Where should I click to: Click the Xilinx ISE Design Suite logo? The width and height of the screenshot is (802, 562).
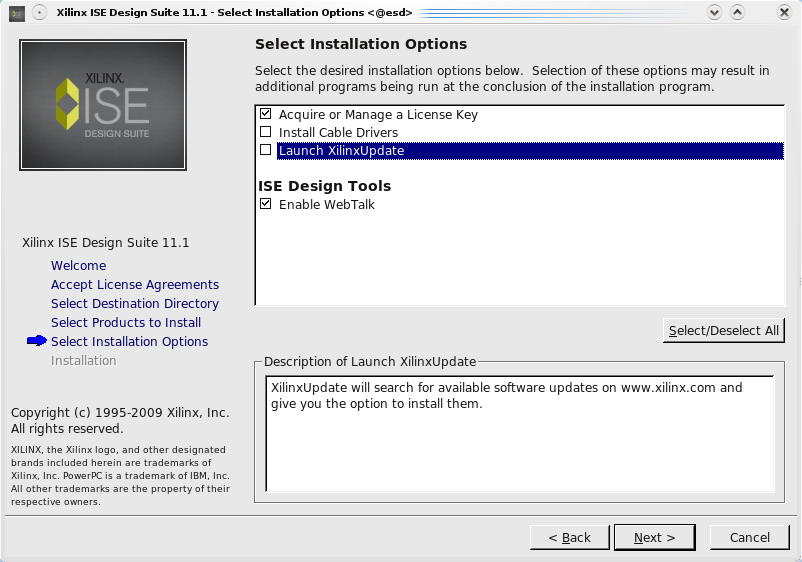103,105
